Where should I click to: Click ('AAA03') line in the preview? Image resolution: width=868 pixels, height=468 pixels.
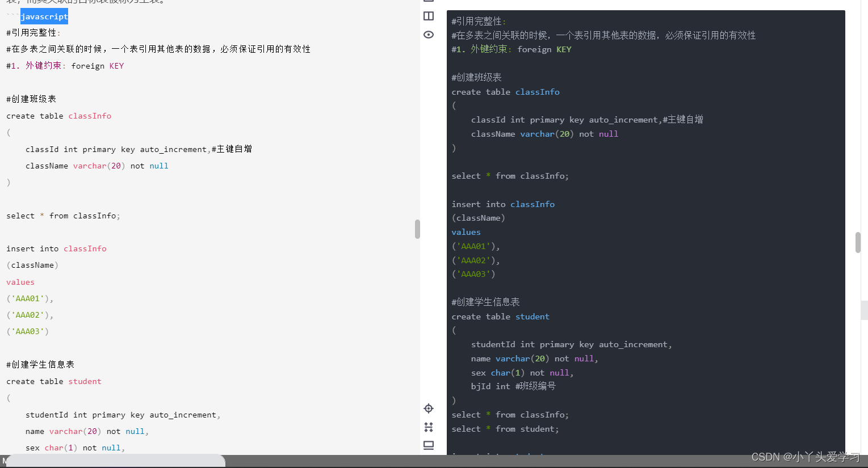click(x=473, y=274)
